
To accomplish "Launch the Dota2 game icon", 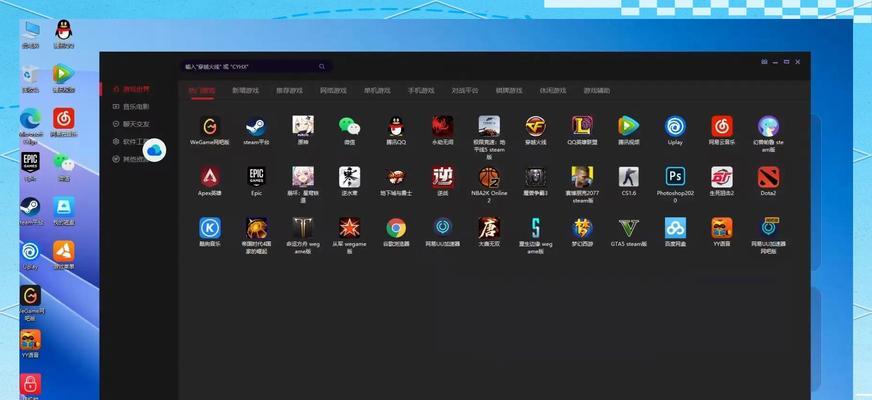I will click(x=769, y=177).
